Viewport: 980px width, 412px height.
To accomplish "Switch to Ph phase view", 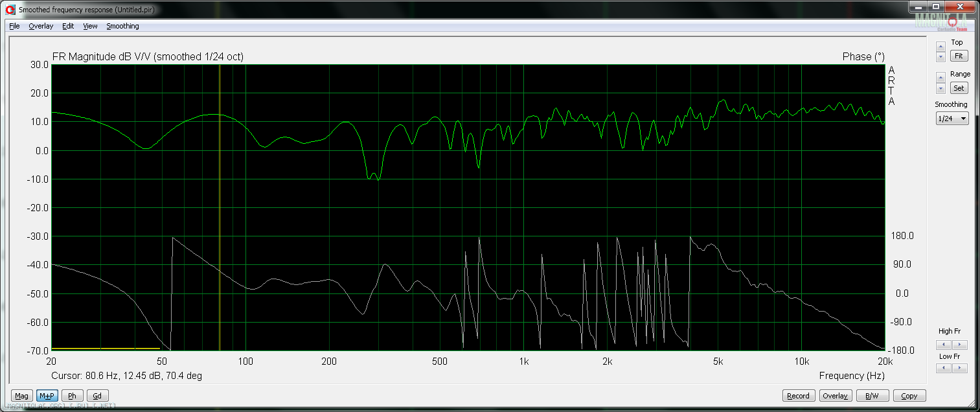I will pyautogui.click(x=72, y=396).
